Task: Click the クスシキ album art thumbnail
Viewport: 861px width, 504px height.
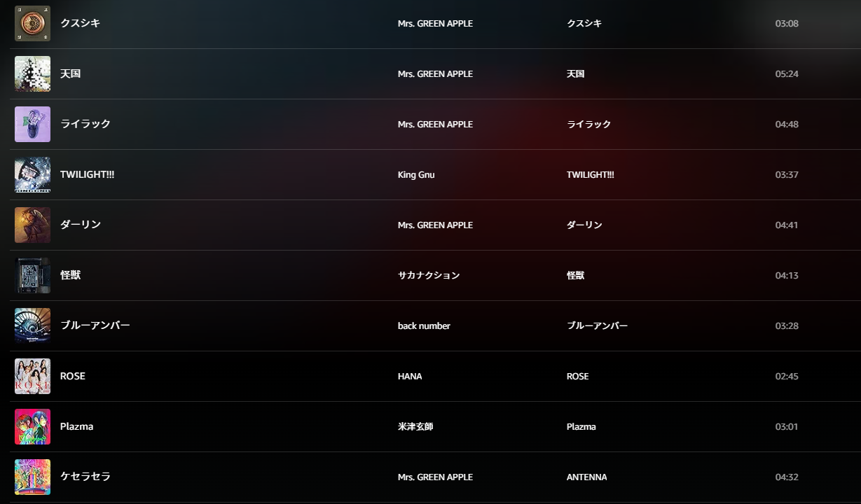Action: click(32, 24)
